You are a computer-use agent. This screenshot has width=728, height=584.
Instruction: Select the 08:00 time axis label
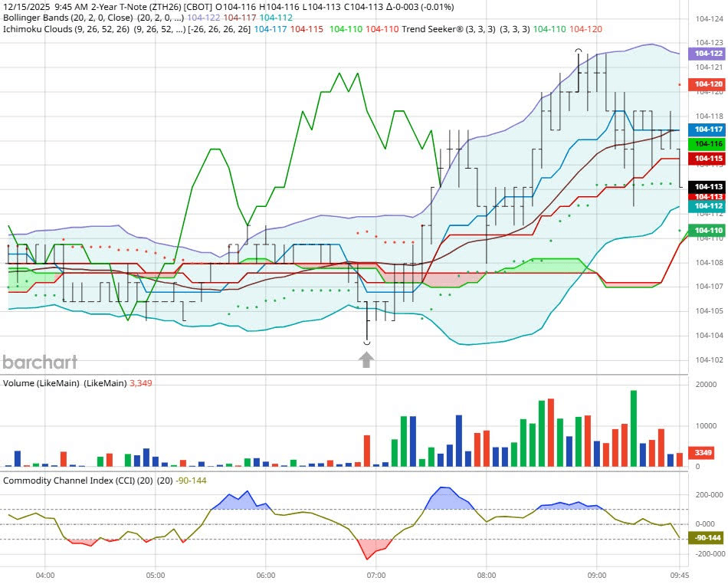[486, 575]
